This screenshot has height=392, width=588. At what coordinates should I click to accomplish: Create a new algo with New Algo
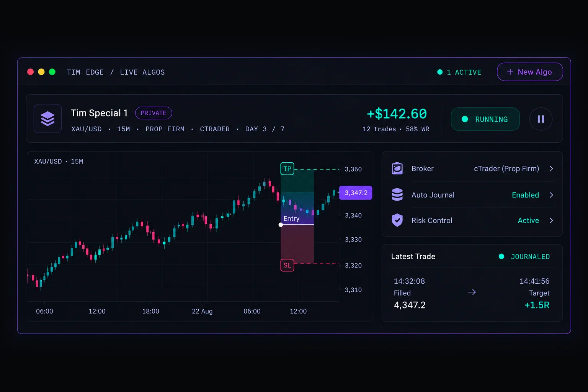point(530,72)
